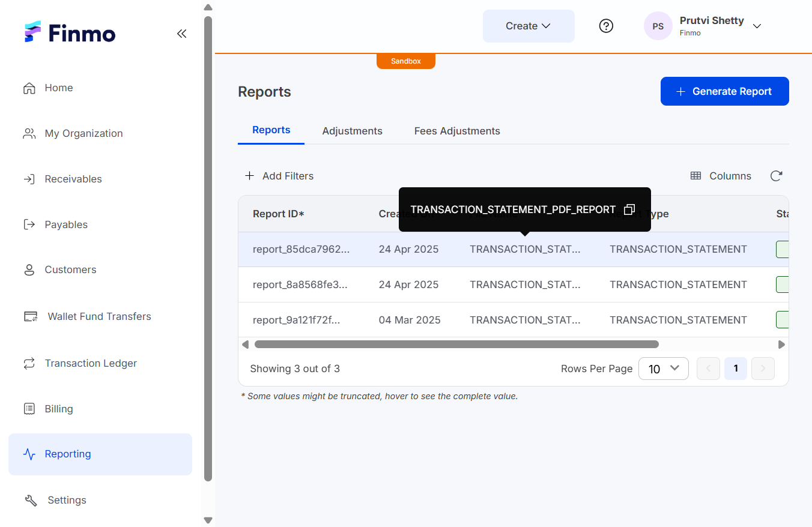Open the Payables section

click(x=55, y=224)
